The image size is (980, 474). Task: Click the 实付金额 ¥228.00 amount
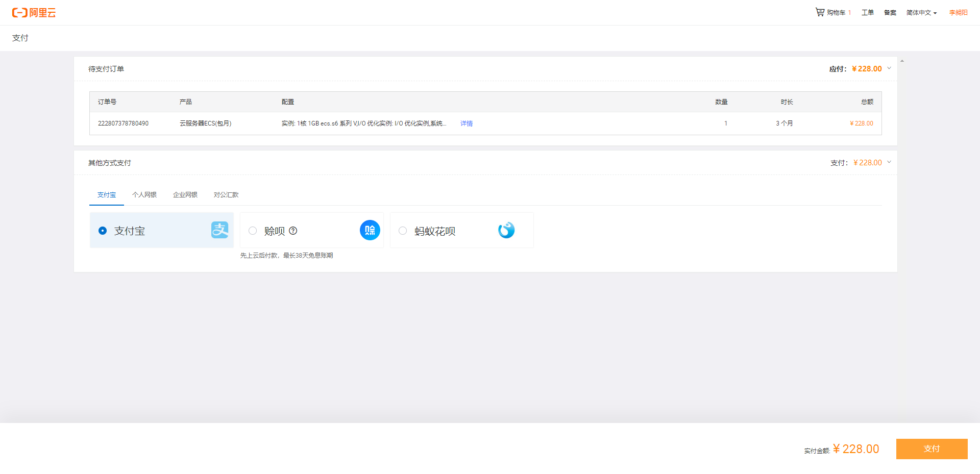[x=856, y=449]
